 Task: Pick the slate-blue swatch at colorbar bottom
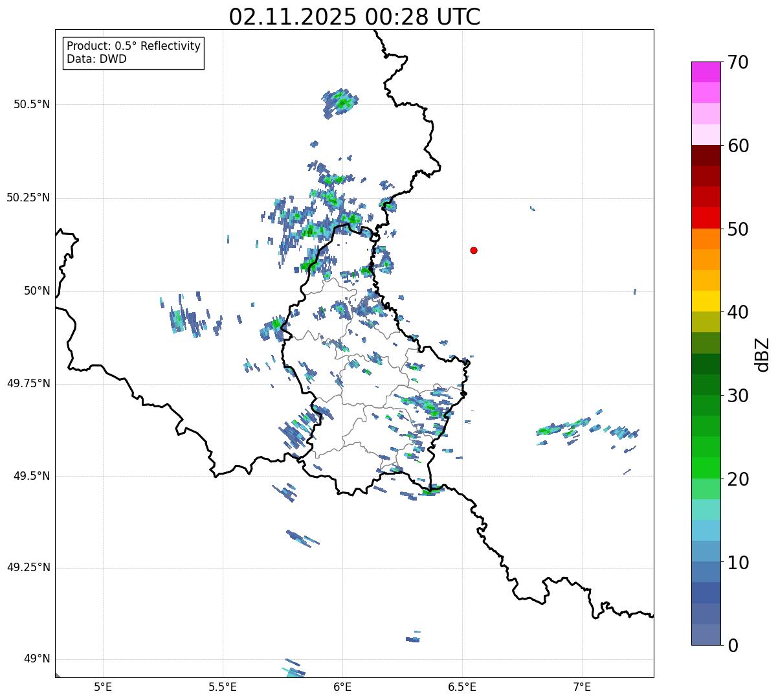tap(706, 635)
